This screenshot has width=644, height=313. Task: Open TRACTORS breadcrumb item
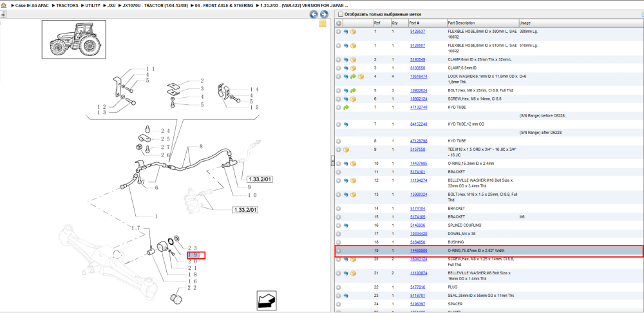tap(67, 6)
